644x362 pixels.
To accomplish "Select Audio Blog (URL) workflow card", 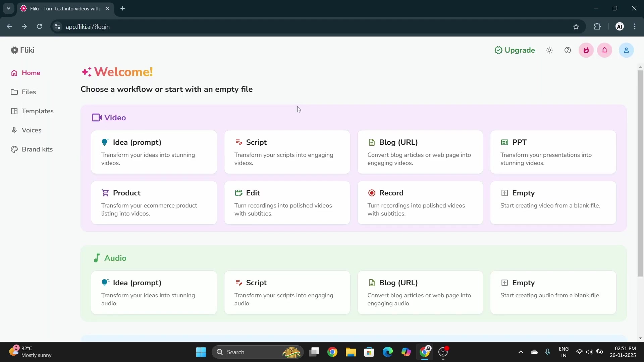I will [x=420, y=293].
